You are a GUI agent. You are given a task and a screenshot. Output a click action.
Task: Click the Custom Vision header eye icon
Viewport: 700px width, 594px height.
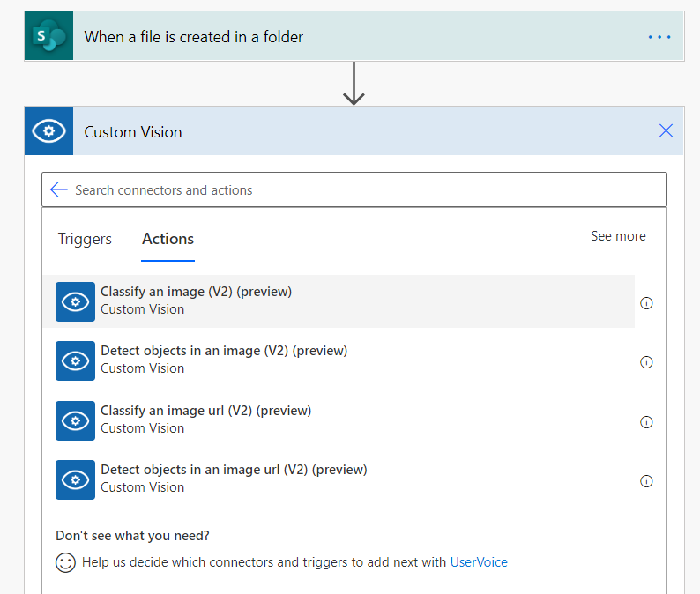[x=48, y=131]
